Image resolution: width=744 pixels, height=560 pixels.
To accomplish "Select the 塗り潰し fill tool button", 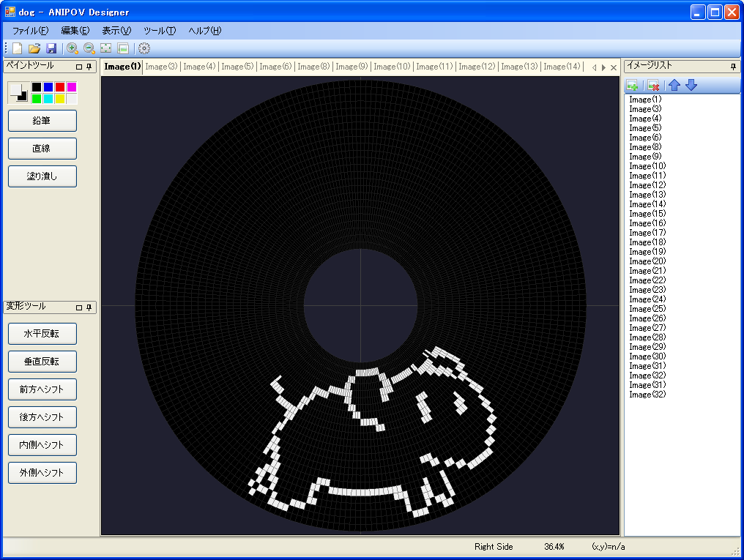I will (42, 176).
